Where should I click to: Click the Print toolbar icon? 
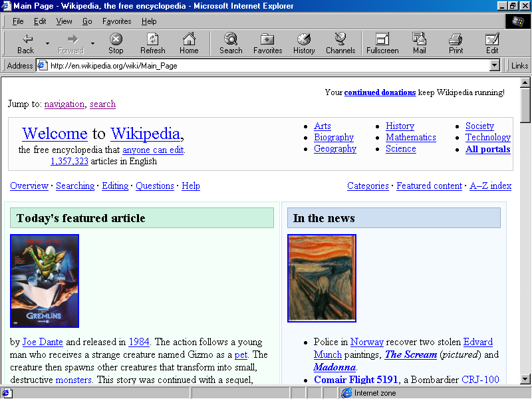tap(456, 39)
